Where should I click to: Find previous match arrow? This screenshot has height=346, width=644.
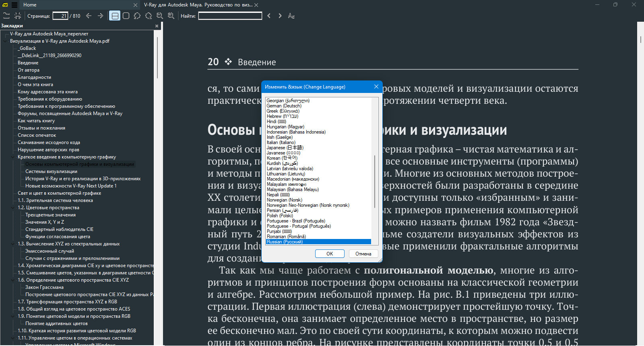(x=269, y=16)
